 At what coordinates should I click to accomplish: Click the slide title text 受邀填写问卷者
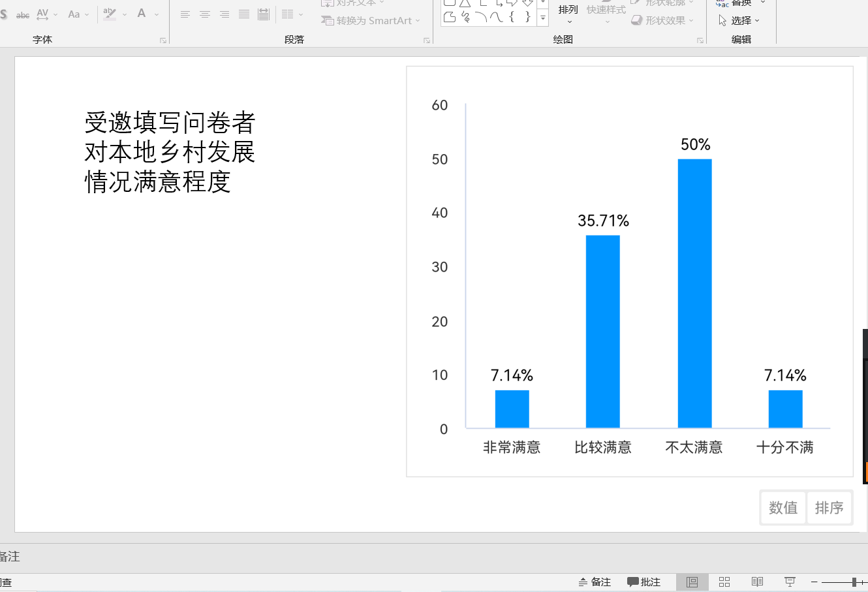tap(170, 123)
